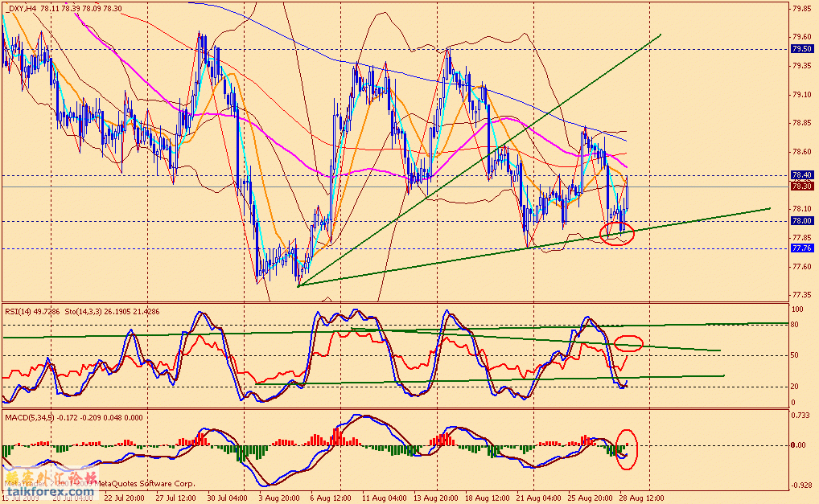The image size is (819, 504).
Task: Click the RSI(14) 49.7286 indicator label
Action: [32, 311]
